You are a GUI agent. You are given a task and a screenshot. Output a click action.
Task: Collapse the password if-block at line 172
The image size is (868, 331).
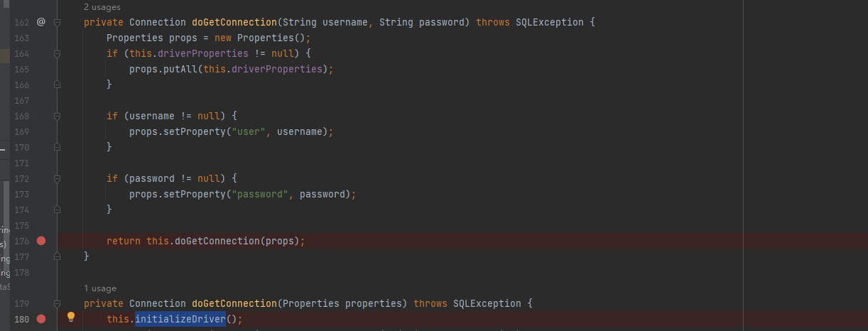click(58, 178)
